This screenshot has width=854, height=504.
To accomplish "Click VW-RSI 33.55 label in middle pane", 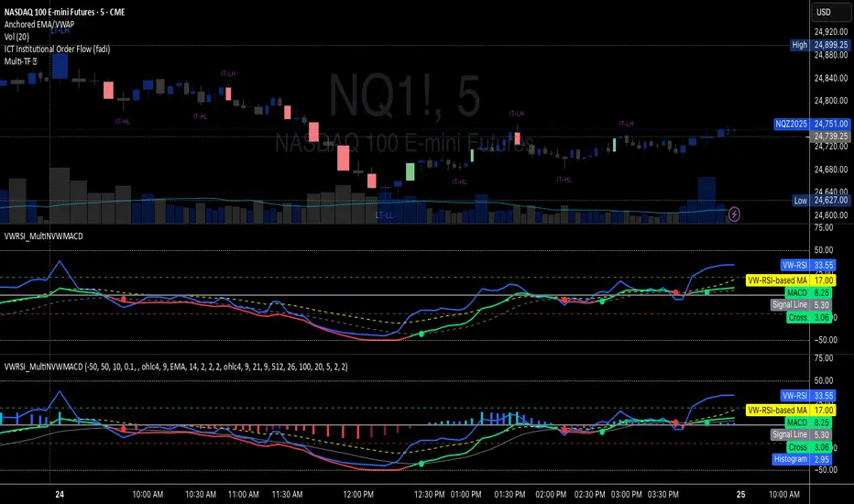I will pyautogui.click(x=807, y=266).
